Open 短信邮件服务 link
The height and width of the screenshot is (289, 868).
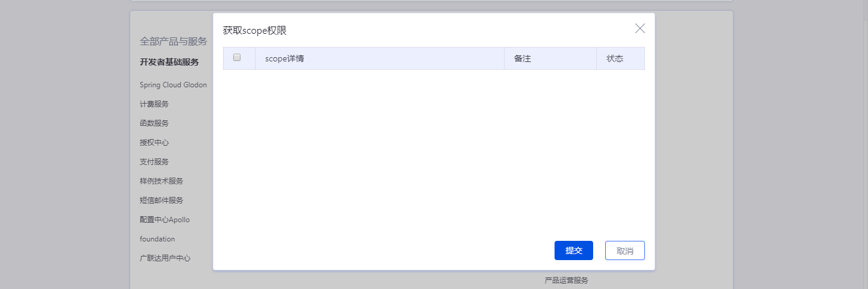tap(162, 200)
